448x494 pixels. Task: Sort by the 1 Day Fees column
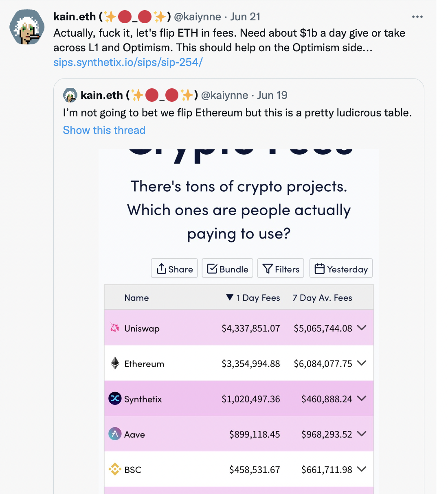253,297
